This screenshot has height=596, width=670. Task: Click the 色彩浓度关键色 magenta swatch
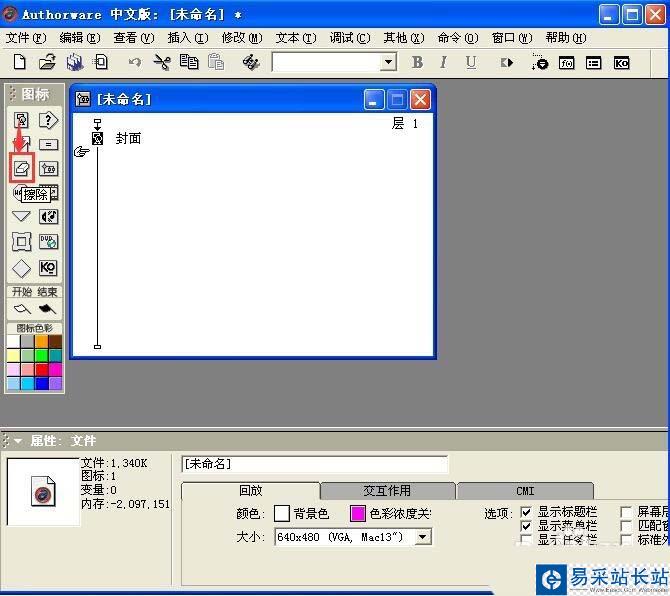358,513
